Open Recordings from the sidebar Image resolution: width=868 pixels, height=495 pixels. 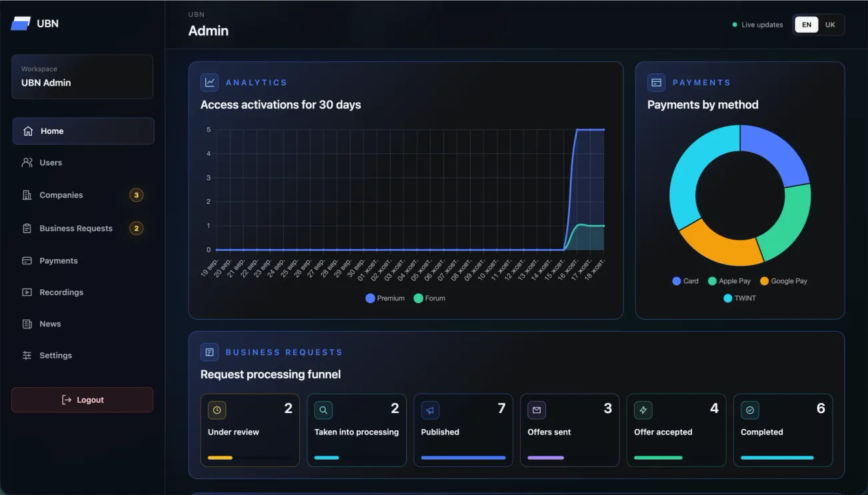83,292
